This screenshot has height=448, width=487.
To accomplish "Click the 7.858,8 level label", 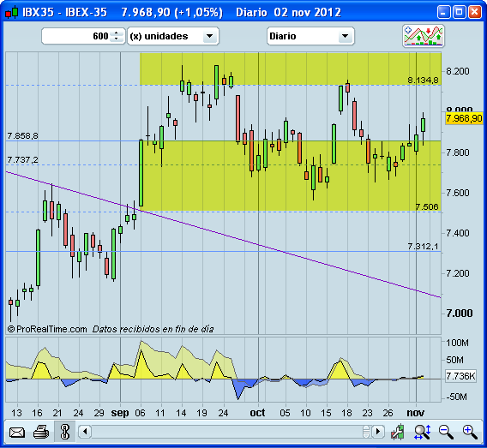I will click(x=22, y=136).
